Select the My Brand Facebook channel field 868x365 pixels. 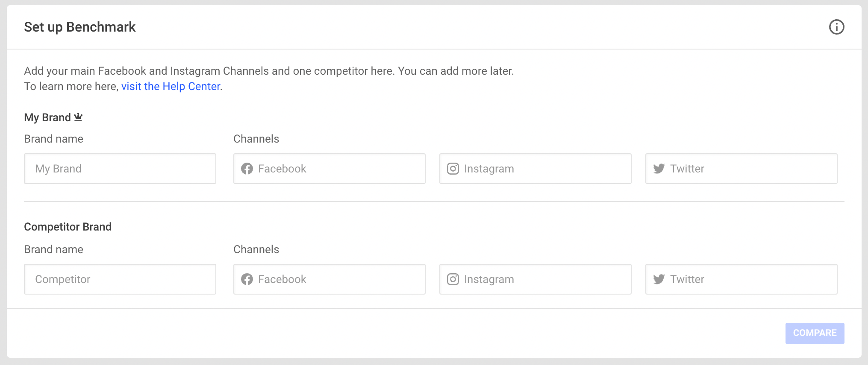(330, 169)
